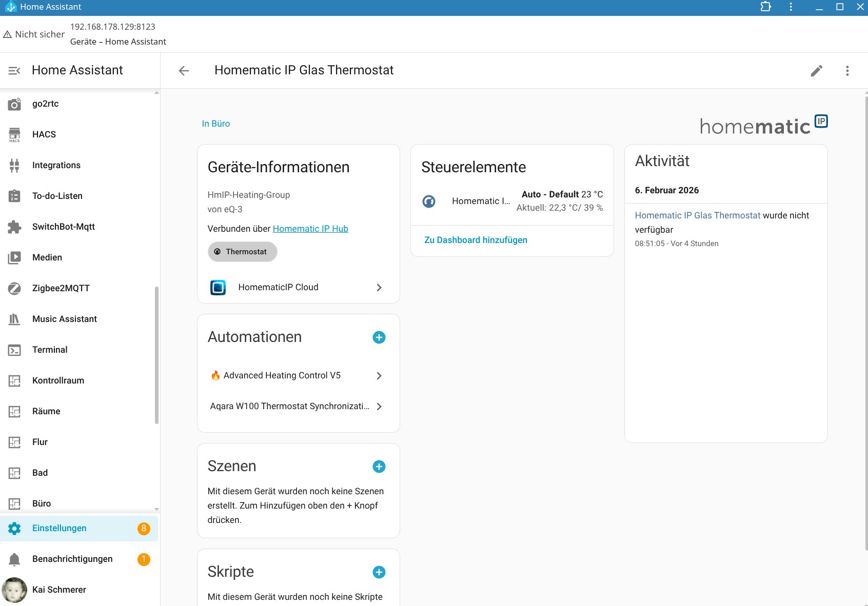Viewport: 868px width, 606px height.
Task: Open the browser extensions puzzle icon
Action: tap(765, 7)
